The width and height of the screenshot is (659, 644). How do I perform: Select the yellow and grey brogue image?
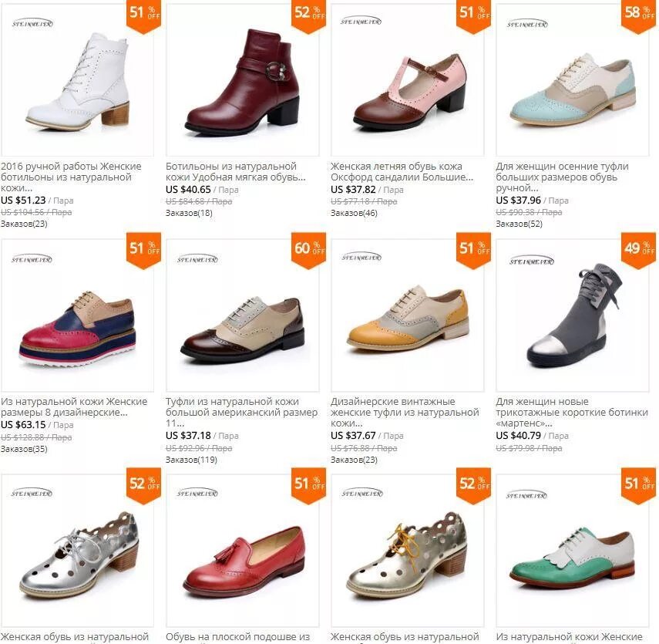(407, 315)
